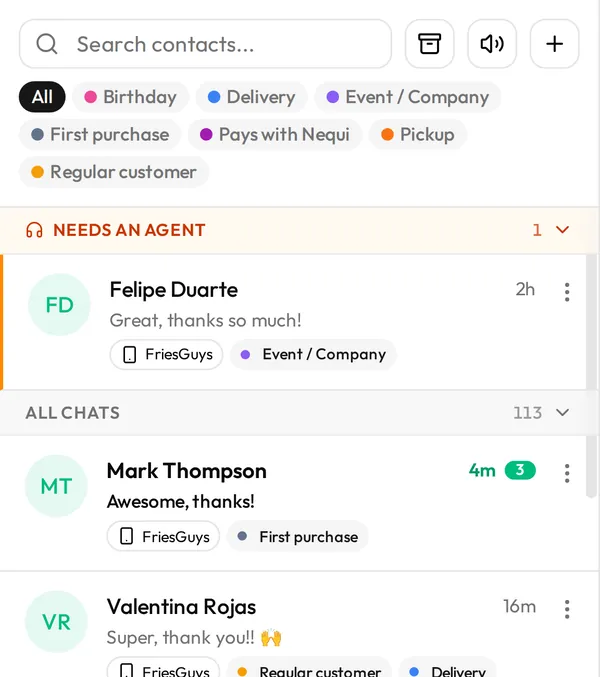Filter contacts by Pickup tag
Viewport: 600px width, 677px height.
click(x=418, y=134)
